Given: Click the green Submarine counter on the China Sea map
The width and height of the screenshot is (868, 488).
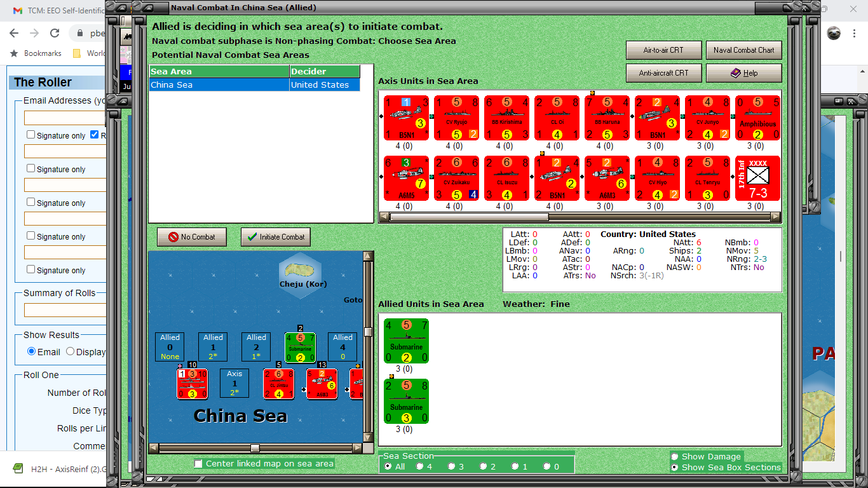Looking at the screenshot, I should tap(300, 348).
